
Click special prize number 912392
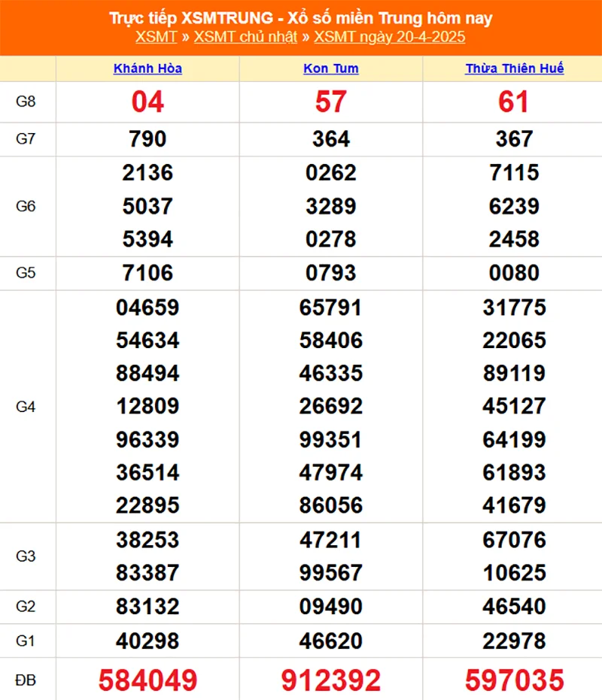[x=330, y=680]
